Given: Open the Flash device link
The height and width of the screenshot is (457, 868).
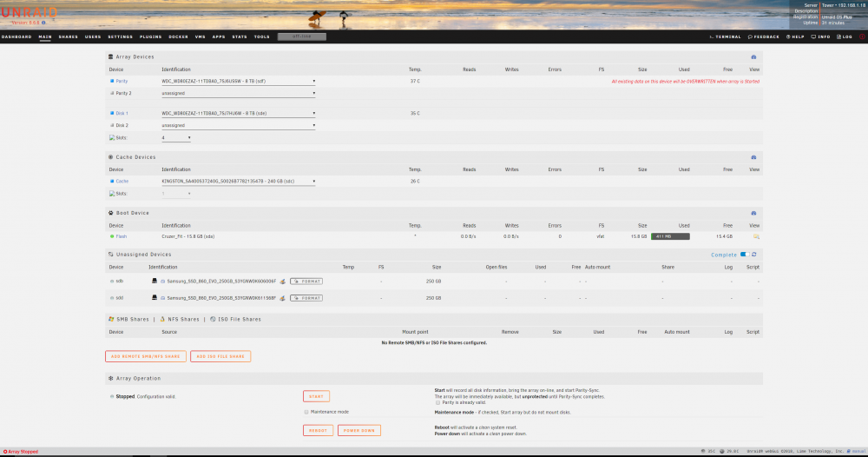Looking at the screenshot, I should [122, 236].
